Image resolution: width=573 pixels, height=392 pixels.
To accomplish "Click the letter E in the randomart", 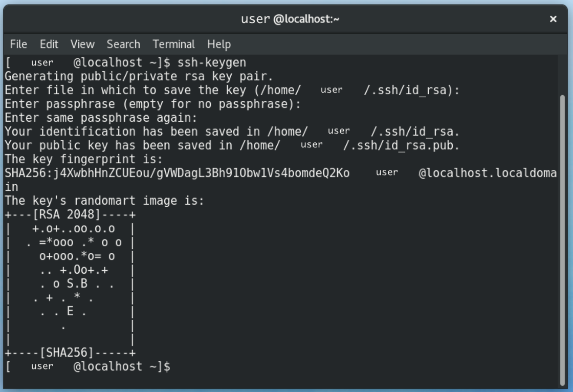I will coord(70,311).
